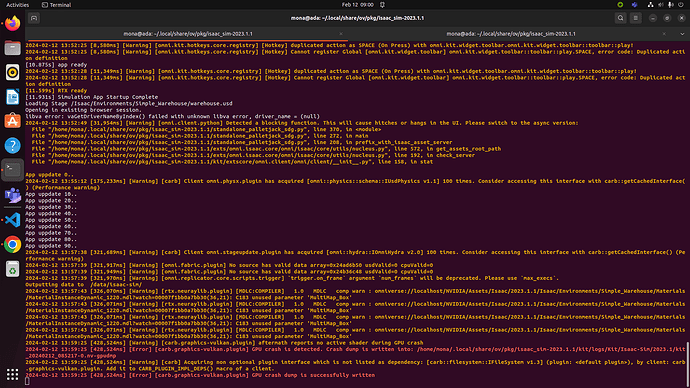The height and width of the screenshot is (388, 690).
Task: Switch to the first isaac_sim terminal tab
Action: (x=187, y=34)
